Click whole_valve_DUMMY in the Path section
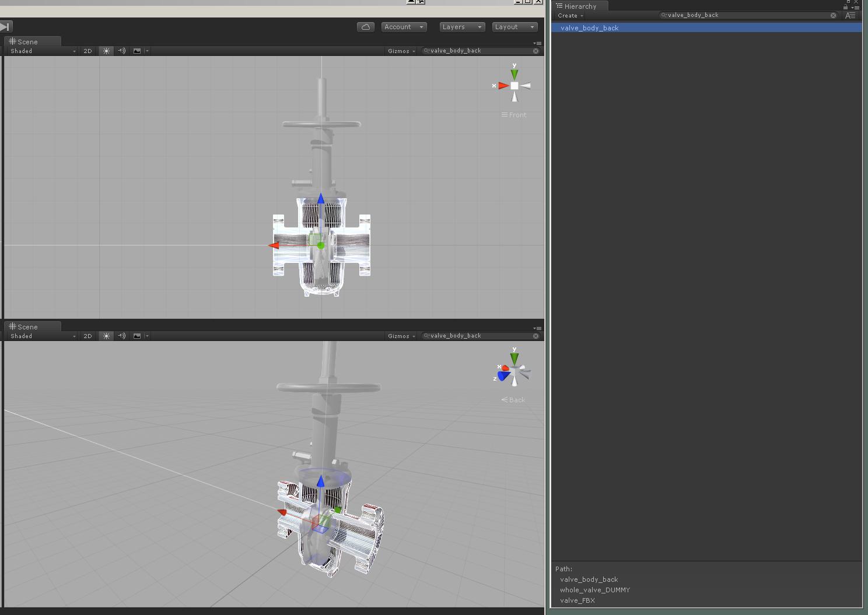The width and height of the screenshot is (868, 615). (x=595, y=590)
